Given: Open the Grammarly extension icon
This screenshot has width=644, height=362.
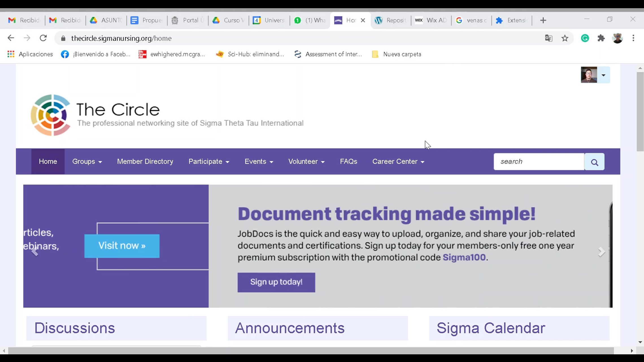Looking at the screenshot, I should (585, 38).
